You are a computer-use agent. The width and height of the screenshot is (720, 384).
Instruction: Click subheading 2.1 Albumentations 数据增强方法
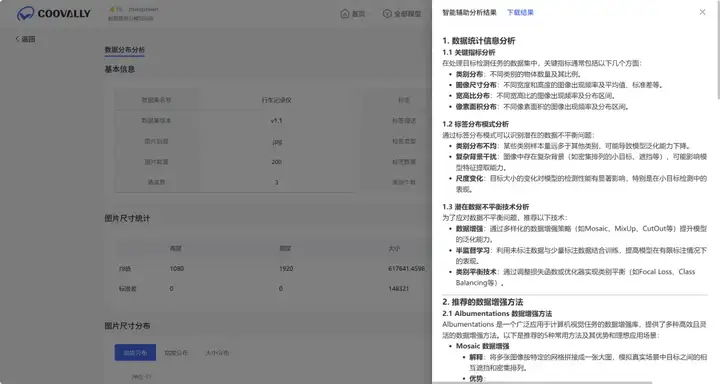(x=497, y=313)
